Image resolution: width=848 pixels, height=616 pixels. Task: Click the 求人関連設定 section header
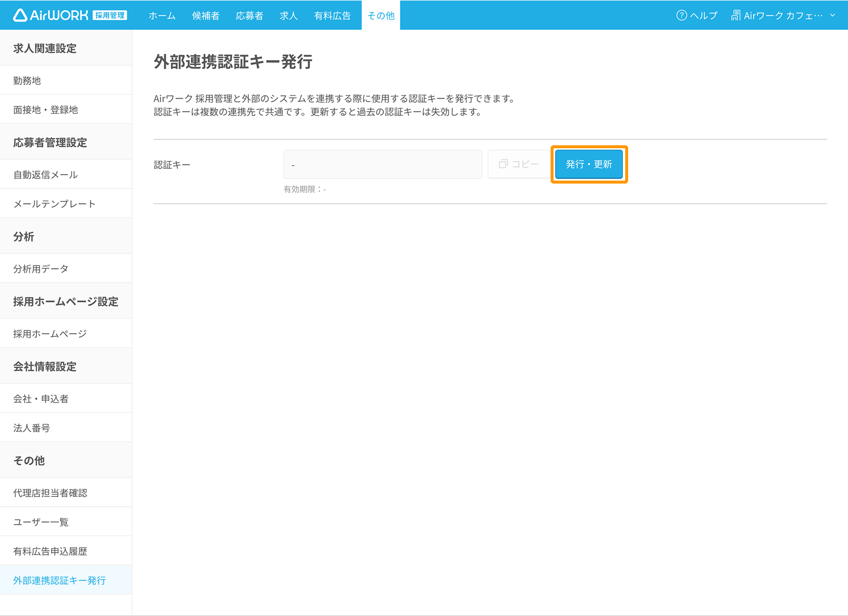click(45, 48)
